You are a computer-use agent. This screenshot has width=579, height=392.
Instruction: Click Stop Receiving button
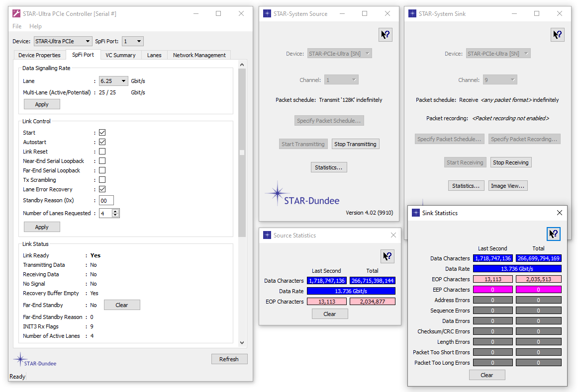click(x=511, y=162)
